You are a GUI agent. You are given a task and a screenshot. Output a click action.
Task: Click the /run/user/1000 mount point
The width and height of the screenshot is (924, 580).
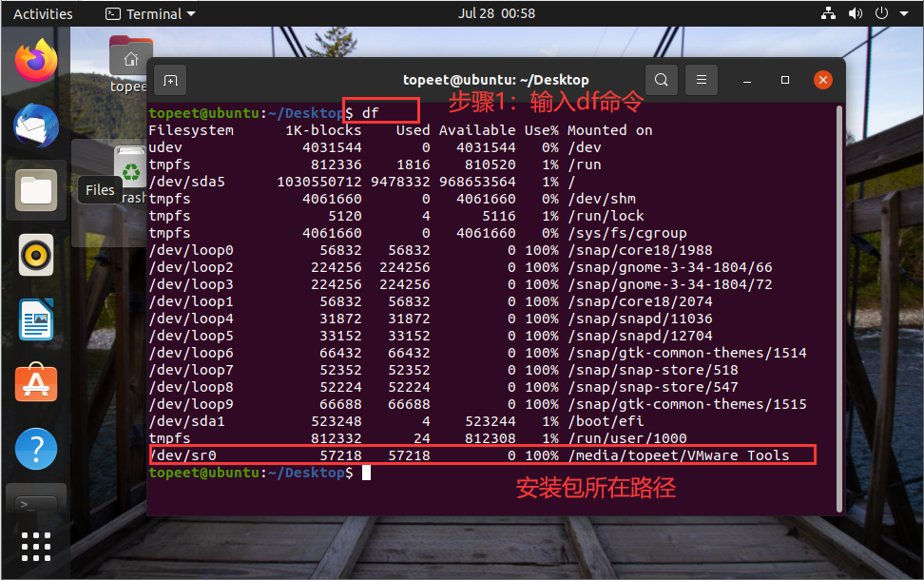[627, 438]
